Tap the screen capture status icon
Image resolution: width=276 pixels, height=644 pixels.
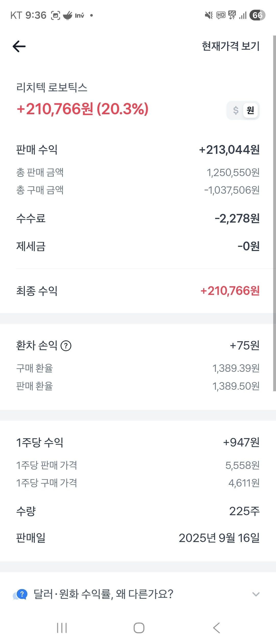(x=55, y=16)
